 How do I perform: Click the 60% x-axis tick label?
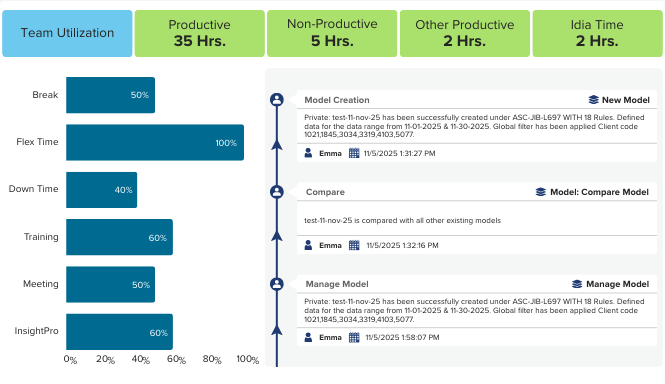[176, 359]
